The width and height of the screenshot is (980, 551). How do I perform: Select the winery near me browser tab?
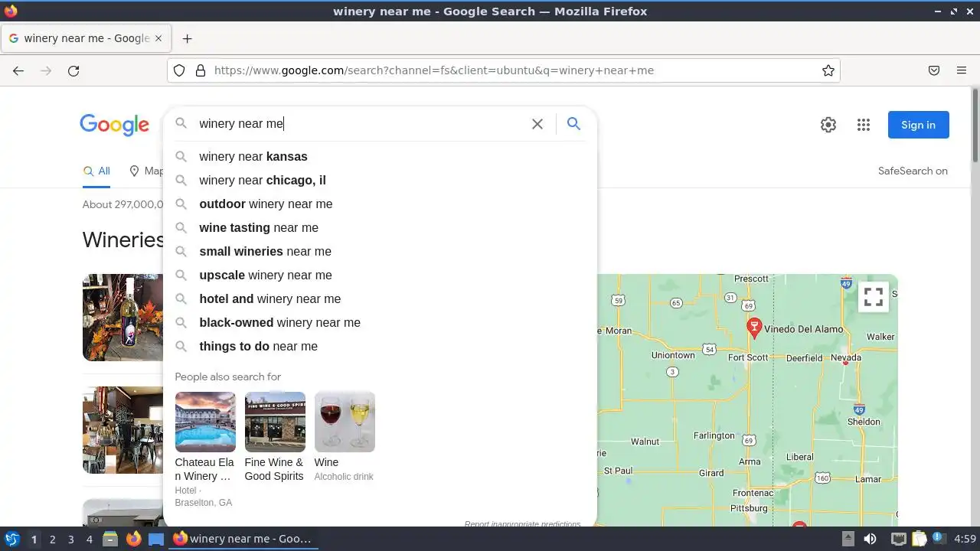(86, 38)
